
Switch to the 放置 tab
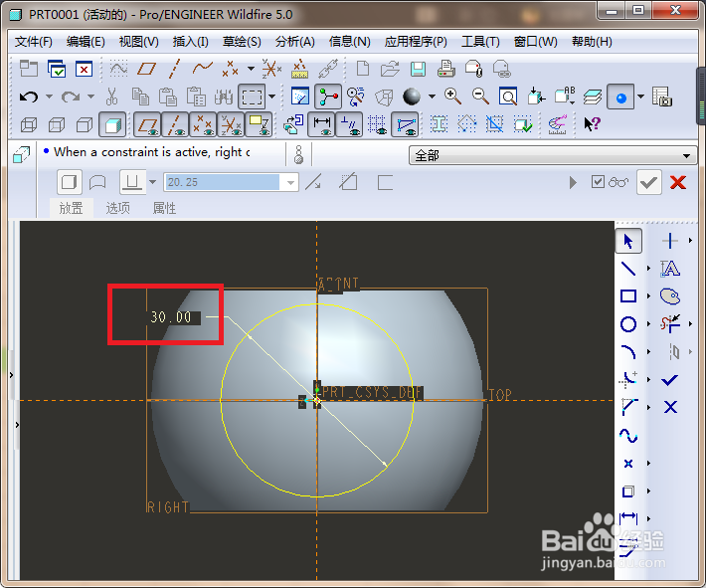tap(72, 208)
